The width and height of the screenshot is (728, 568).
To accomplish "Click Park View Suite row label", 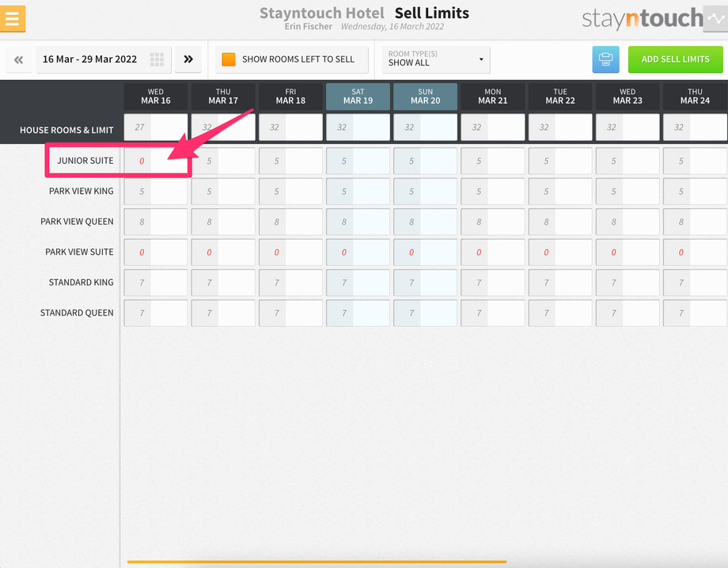I will coord(79,252).
